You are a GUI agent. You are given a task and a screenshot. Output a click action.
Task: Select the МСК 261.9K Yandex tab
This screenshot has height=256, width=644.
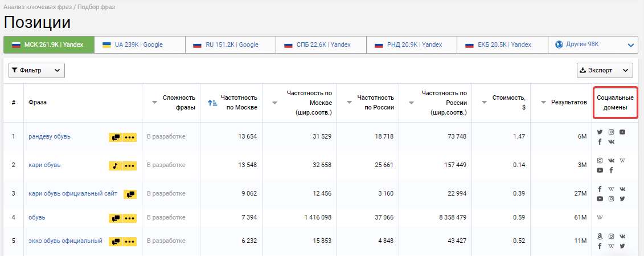pyautogui.click(x=49, y=45)
